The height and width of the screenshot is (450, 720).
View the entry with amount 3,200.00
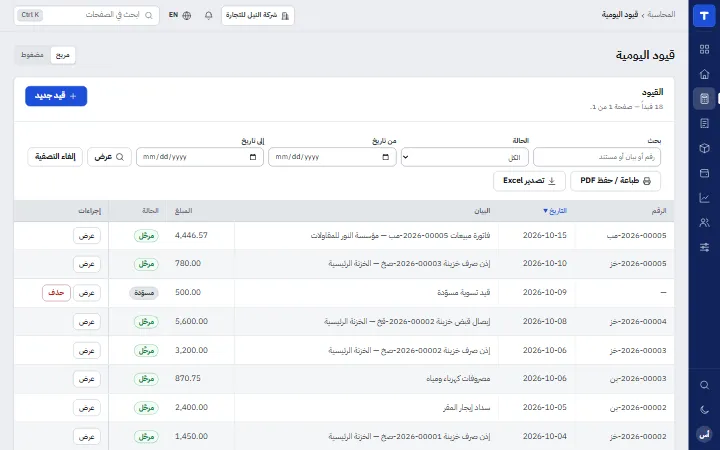[87, 351]
